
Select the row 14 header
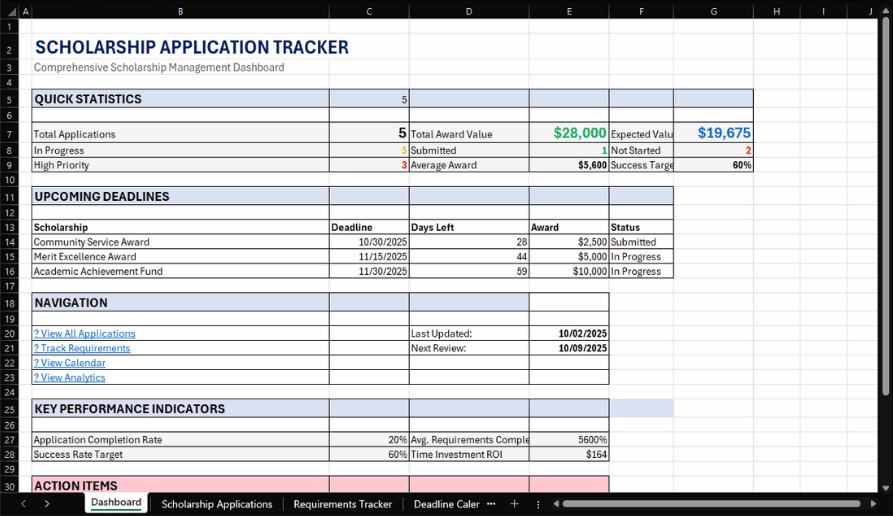(x=10, y=242)
